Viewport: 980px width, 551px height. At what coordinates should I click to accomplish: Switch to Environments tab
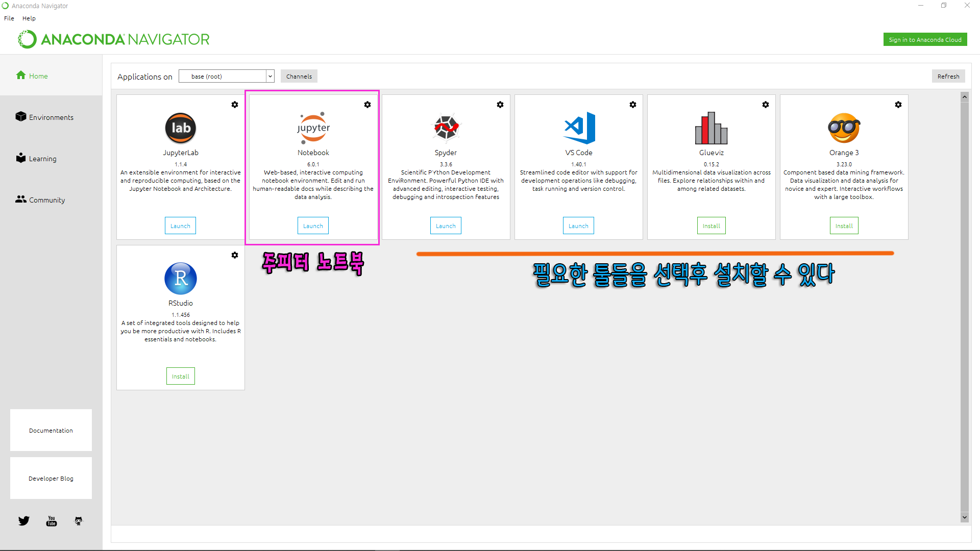pyautogui.click(x=51, y=117)
